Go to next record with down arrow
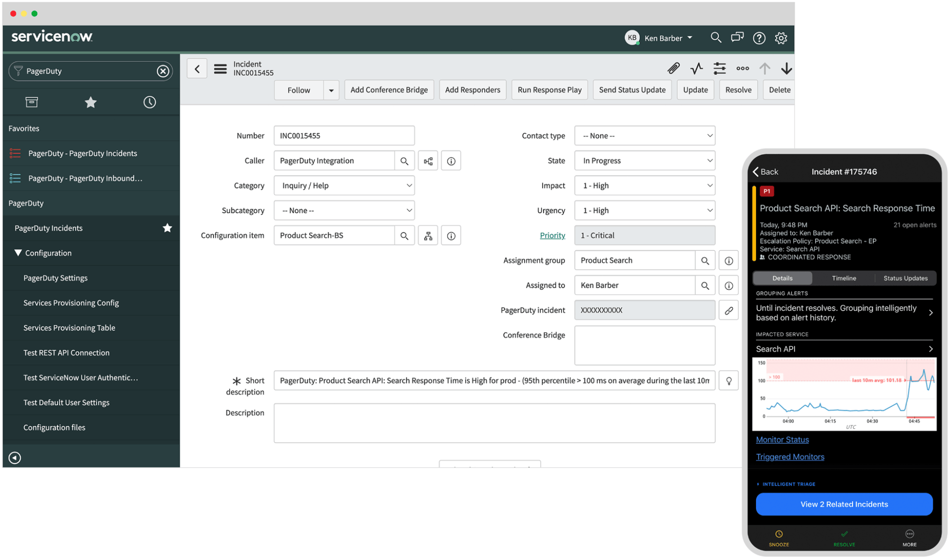 [787, 68]
